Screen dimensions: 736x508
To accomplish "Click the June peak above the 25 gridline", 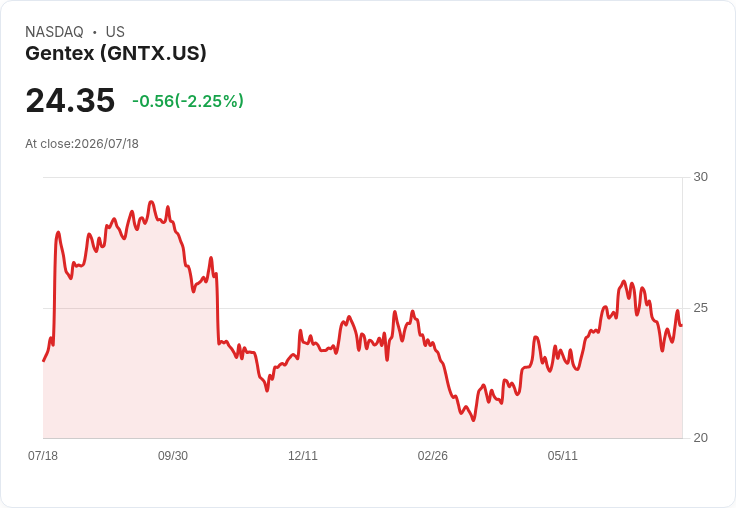I will click(x=624, y=282).
